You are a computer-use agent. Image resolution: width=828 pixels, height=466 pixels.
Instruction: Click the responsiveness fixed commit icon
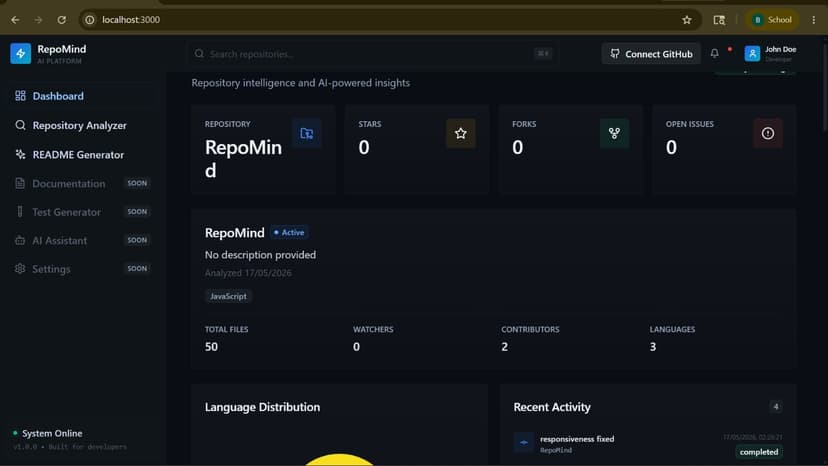click(524, 443)
